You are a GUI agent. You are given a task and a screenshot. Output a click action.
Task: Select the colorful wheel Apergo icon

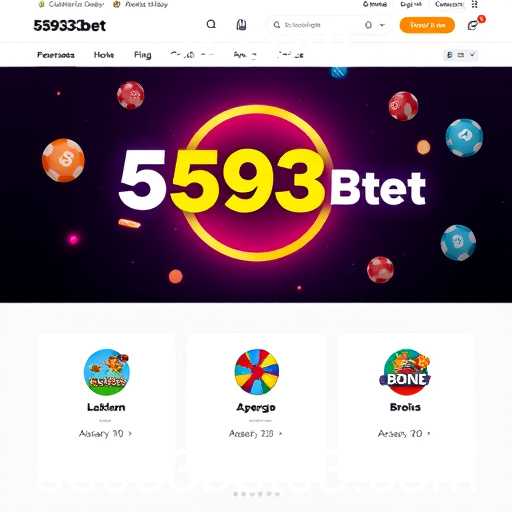coord(257,372)
